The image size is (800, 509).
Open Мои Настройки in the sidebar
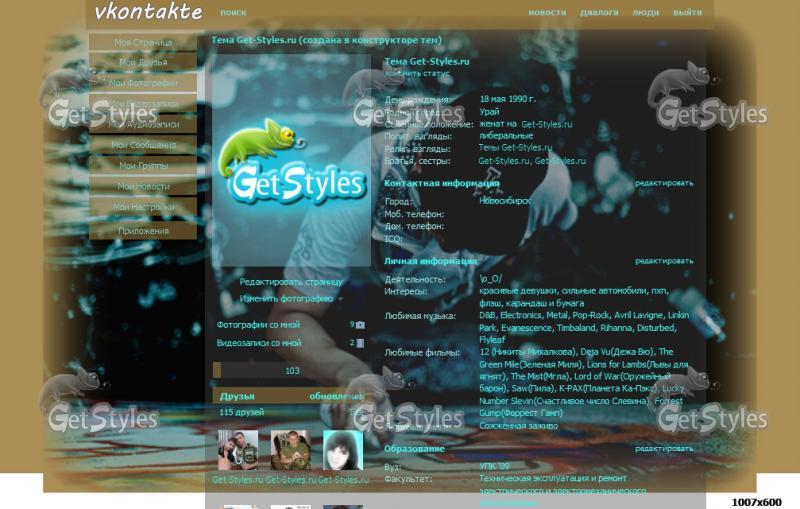click(143, 207)
